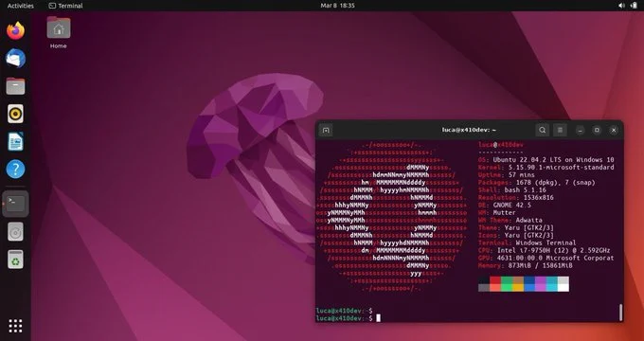Open the Trash from the dock
Viewport: 644px width, 341px height.
click(x=15, y=260)
